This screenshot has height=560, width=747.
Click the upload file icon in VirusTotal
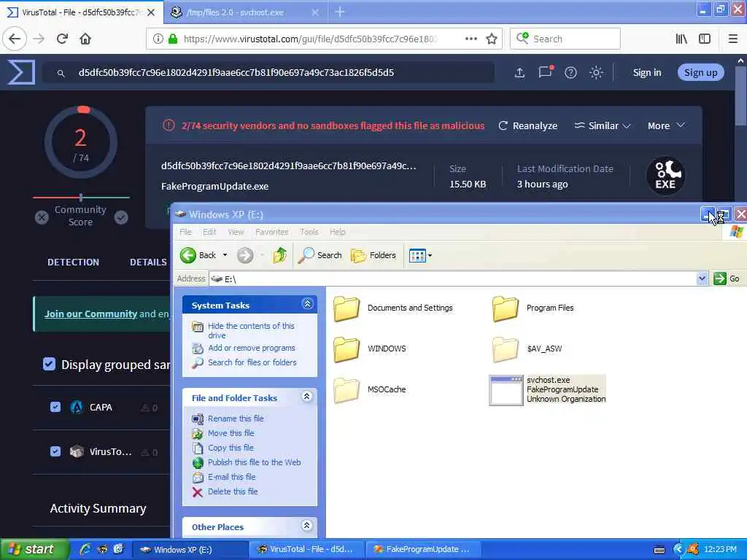[x=519, y=72]
